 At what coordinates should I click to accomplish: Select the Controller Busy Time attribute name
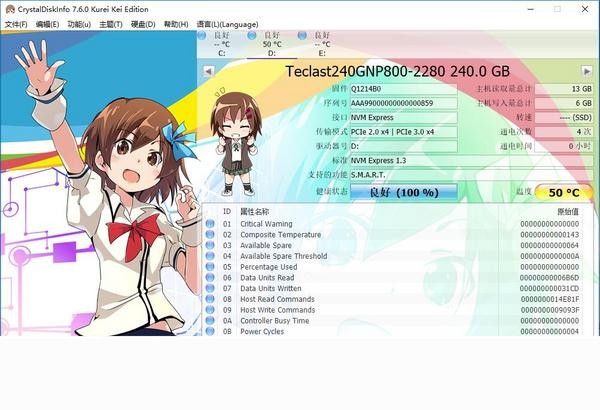click(x=275, y=320)
